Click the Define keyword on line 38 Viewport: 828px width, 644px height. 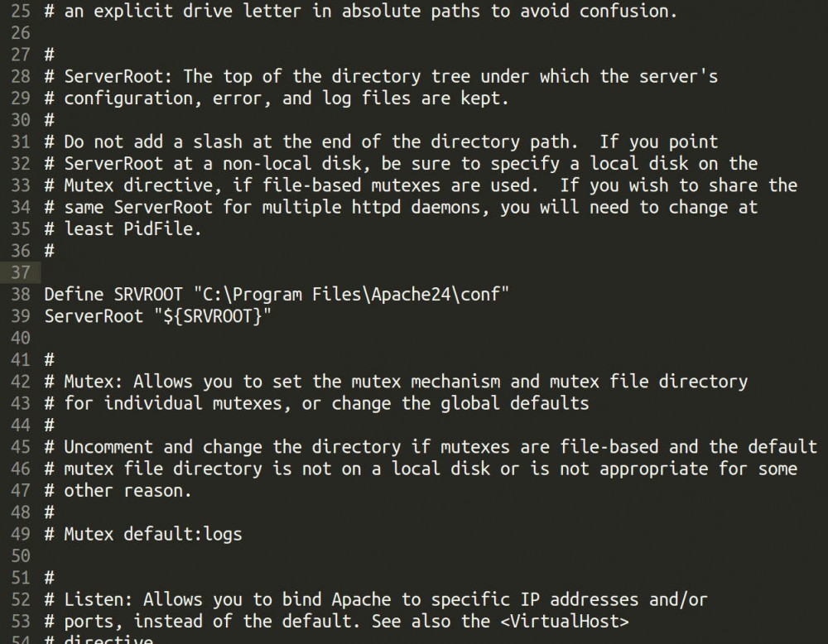(74, 295)
